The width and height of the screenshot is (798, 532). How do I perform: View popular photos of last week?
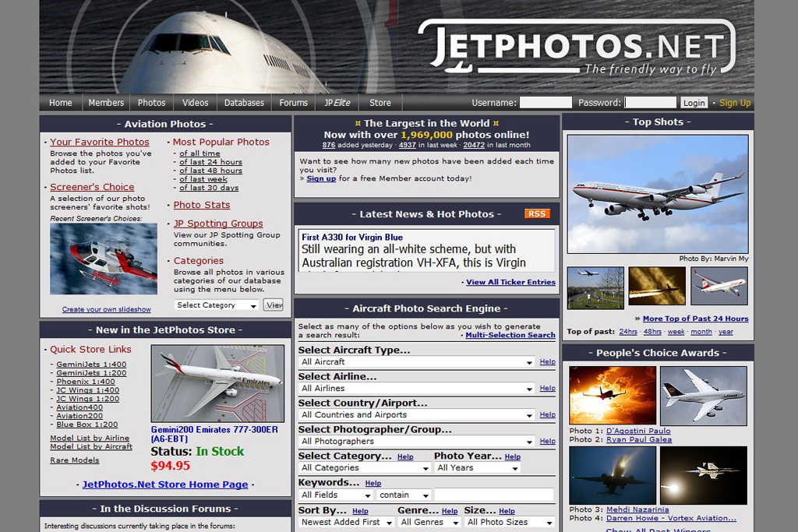coord(203,179)
